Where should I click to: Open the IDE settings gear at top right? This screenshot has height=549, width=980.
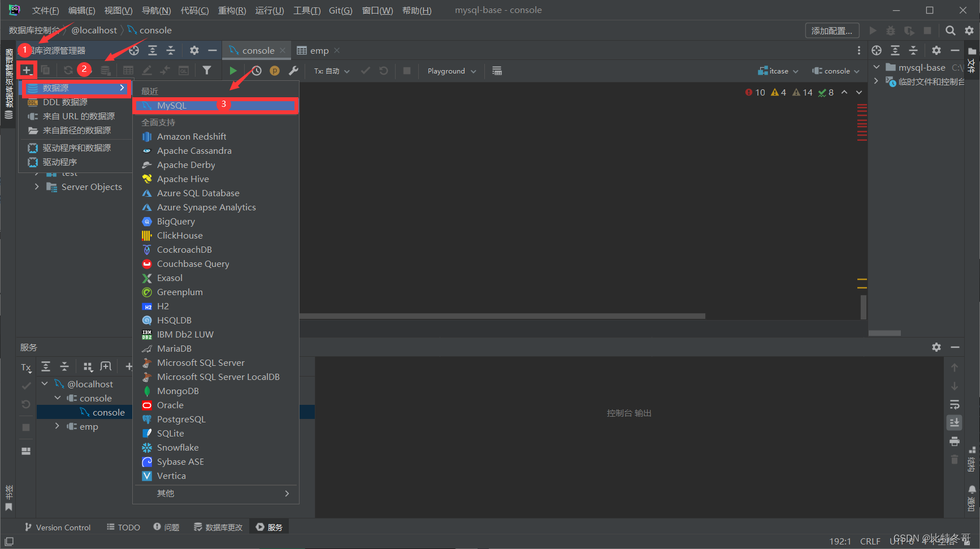[x=969, y=31]
